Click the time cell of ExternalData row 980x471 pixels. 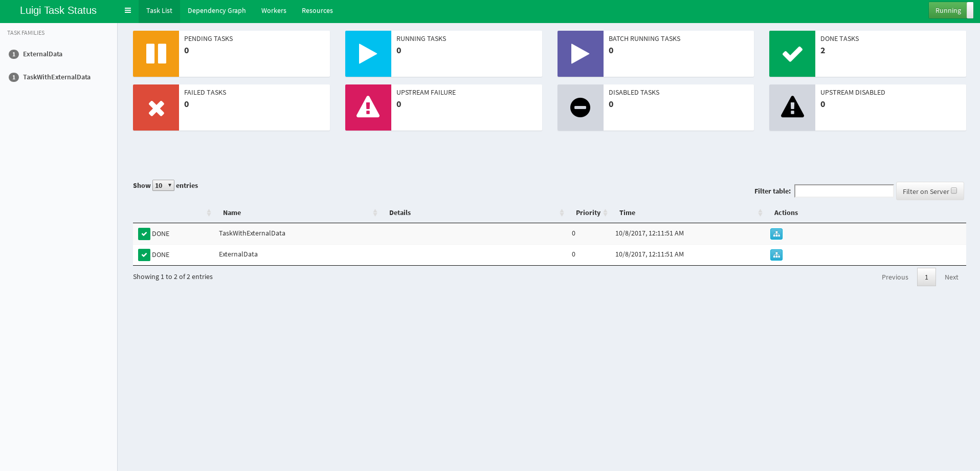(x=650, y=254)
